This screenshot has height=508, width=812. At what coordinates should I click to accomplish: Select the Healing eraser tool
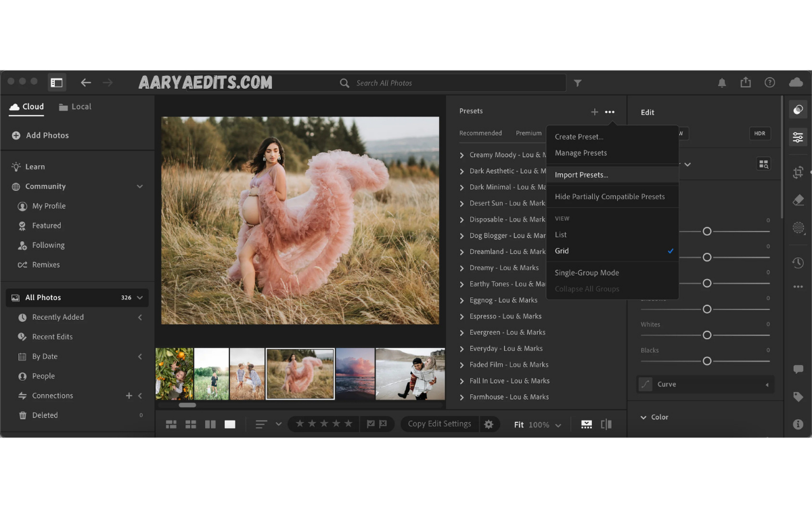pos(798,200)
